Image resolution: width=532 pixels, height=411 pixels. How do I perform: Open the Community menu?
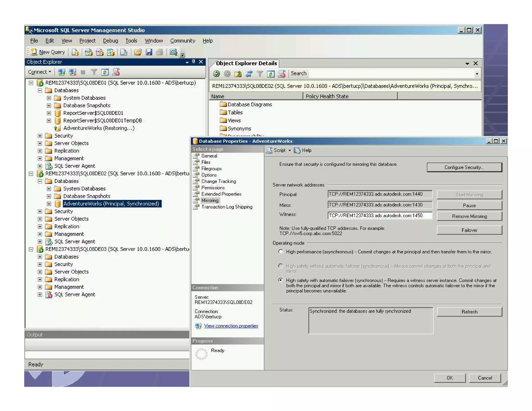[183, 41]
